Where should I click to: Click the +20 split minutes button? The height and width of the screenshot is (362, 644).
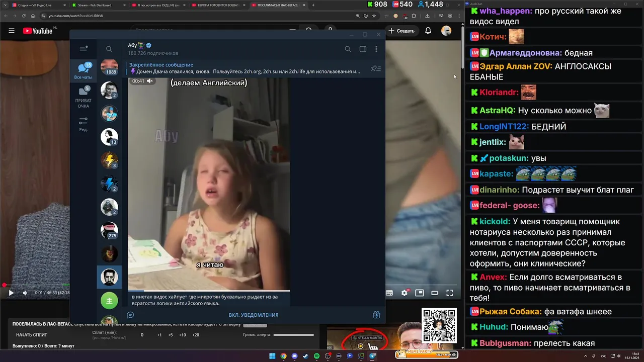pos(196,335)
